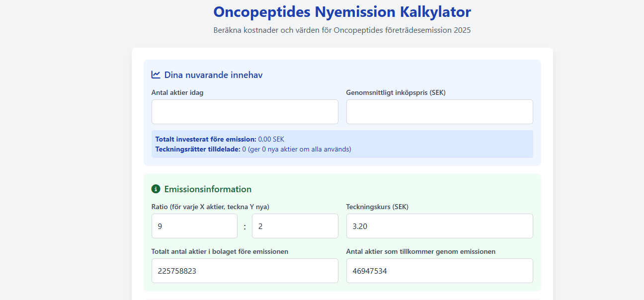Click the info icon beside Emissionsinformation
This screenshot has height=300, width=644.
pyautogui.click(x=156, y=189)
